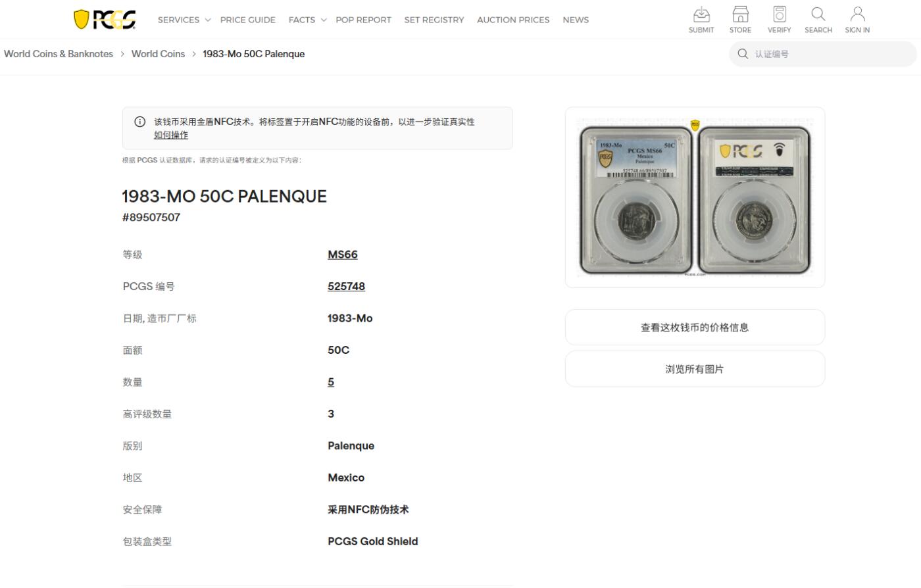
Task: Open the Facts menu label
Action: coord(302,20)
